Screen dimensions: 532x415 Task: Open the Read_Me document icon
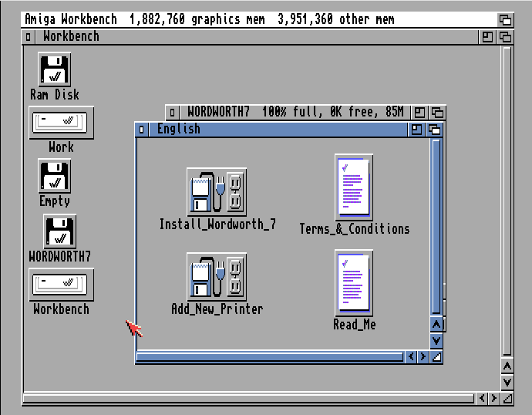[354, 282]
